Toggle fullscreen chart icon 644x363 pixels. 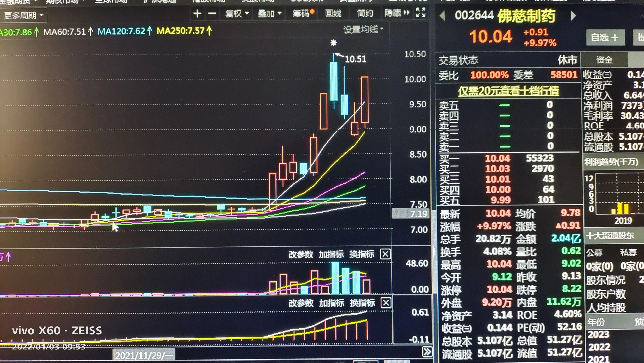[x=421, y=12]
